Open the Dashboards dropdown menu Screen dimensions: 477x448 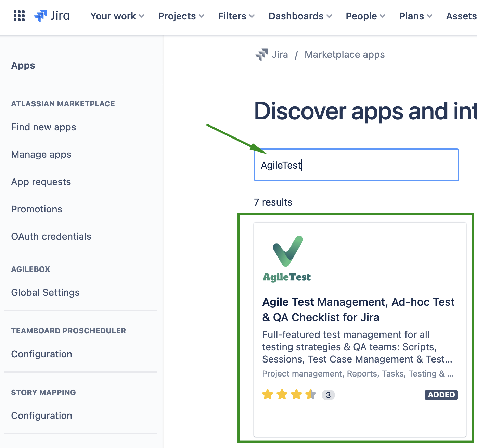pos(300,16)
